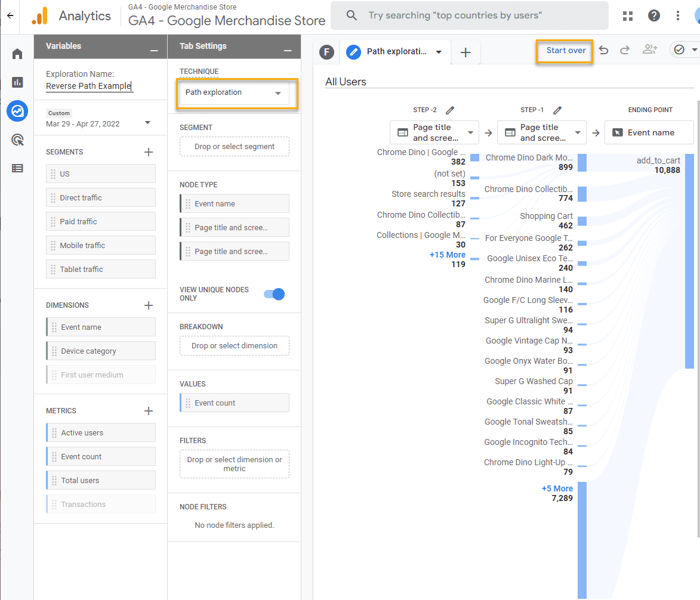The width and height of the screenshot is (700, 600).
Task: Open the Explore sidebar icon
Action: [x=17, y=111]
